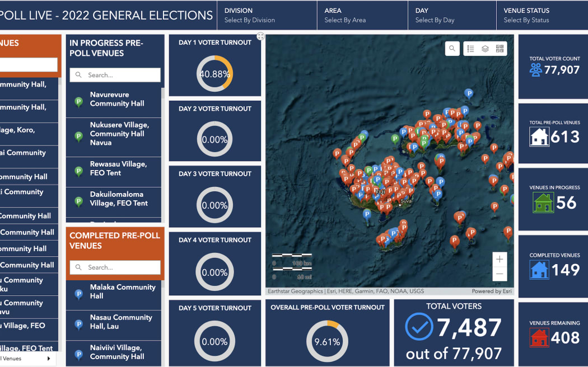588x367 pixels.
Task: Open the Division selector
Action: tap(267, 15)
